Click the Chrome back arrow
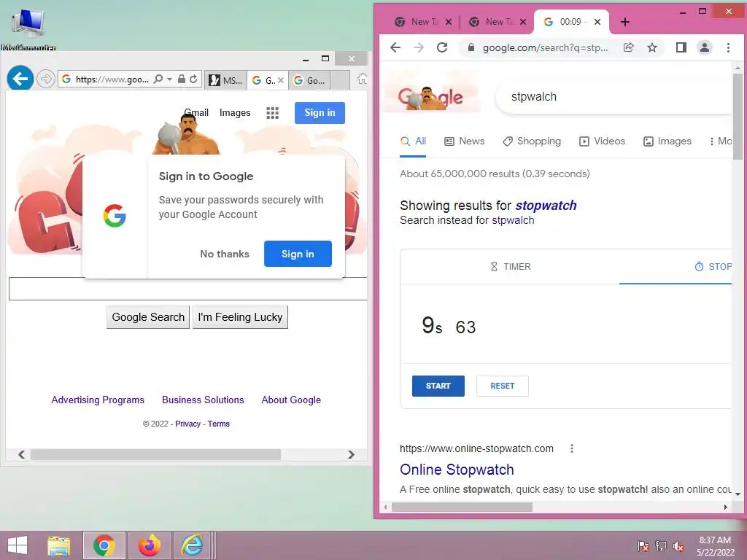747x560 pixels. click(x=395, y=47)
